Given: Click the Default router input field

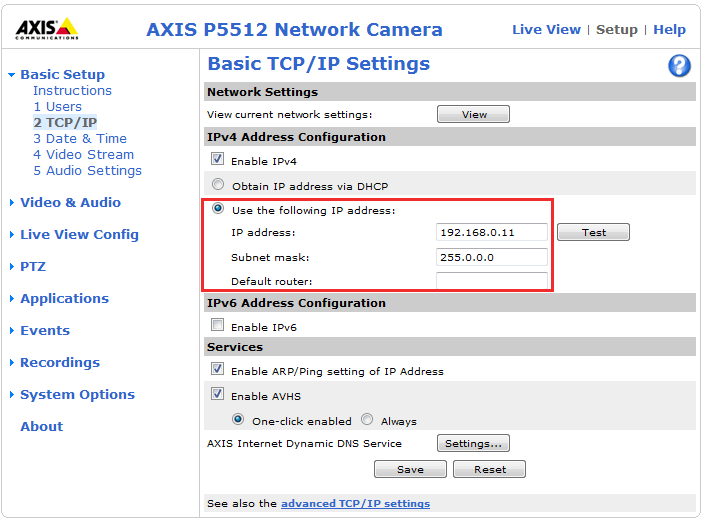Looking at the screenshot, I should 492,281.
